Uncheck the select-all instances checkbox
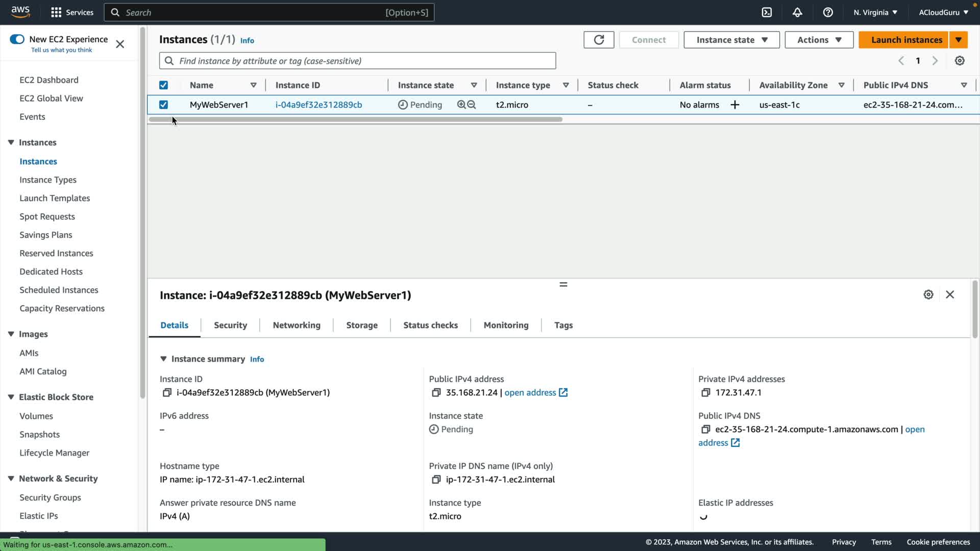This screenshot has height=551, width=980. pos(163,85)
